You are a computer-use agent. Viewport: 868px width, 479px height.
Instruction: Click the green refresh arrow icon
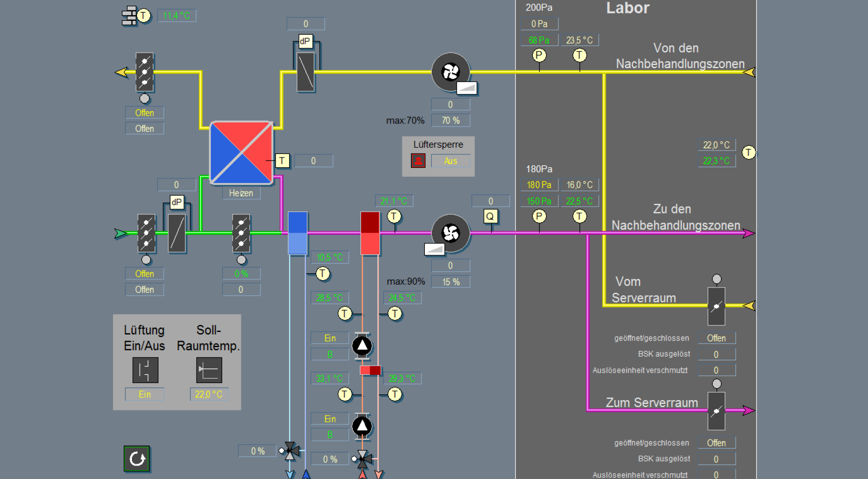click(x=137, y=459)
